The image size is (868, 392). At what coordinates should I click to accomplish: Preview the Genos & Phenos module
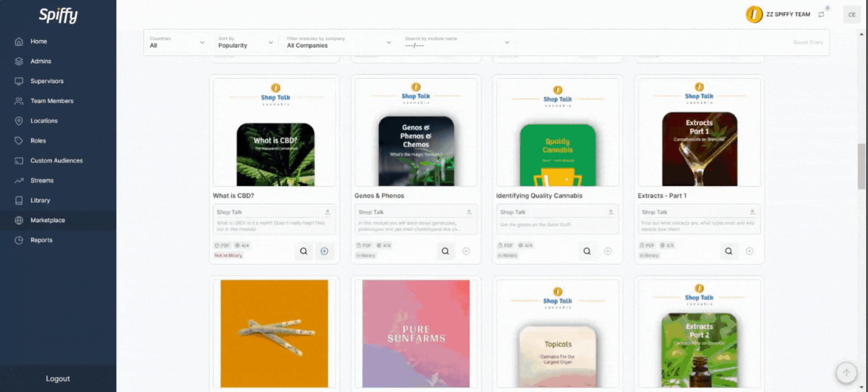(x=445, y=251)
